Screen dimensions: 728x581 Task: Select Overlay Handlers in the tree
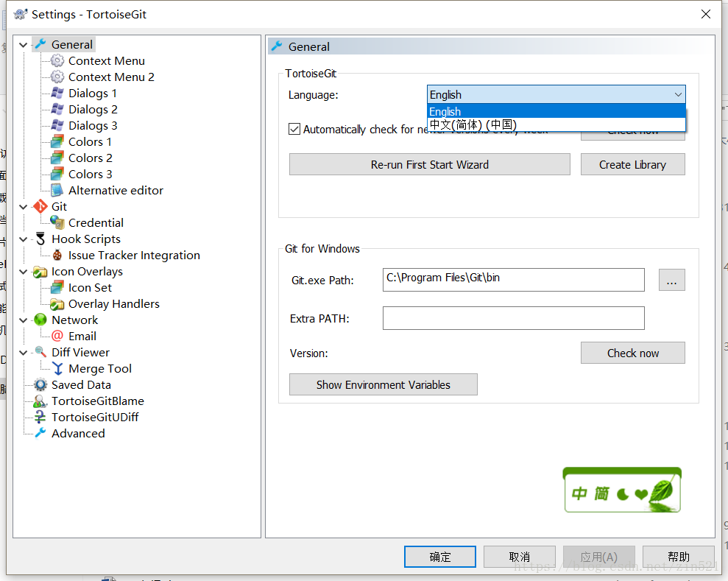pos(114,303)
